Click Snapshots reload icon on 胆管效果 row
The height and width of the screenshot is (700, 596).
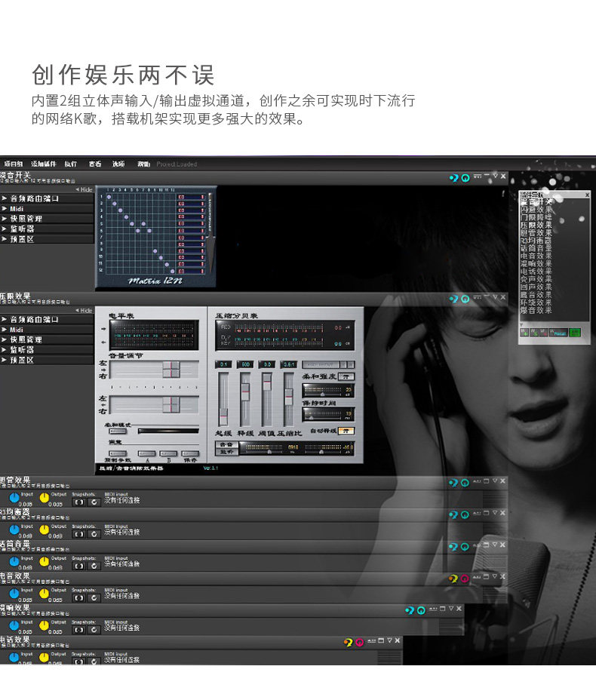94,502
